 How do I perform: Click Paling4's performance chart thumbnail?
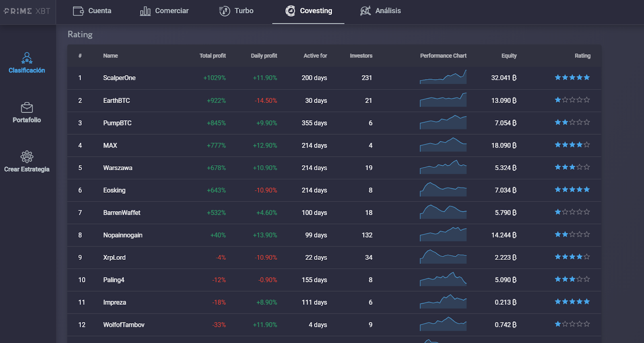(x=443, y=279)
